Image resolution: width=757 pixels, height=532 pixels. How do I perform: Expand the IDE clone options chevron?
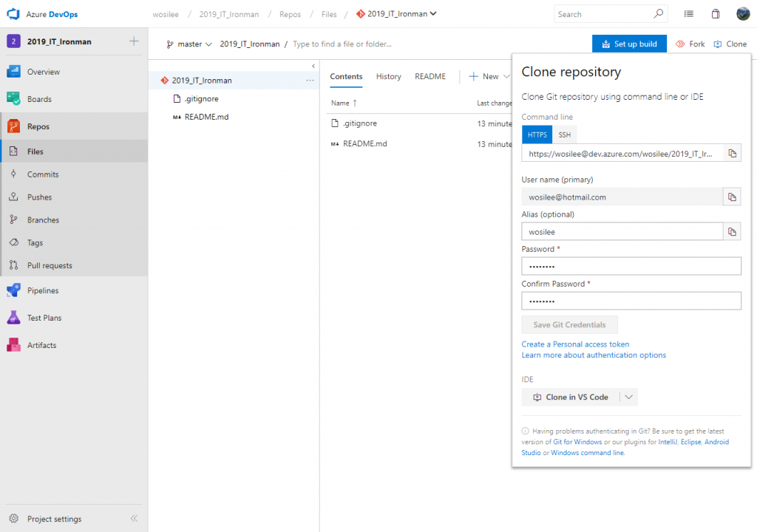pyautogui.click(x=628, y=397)
